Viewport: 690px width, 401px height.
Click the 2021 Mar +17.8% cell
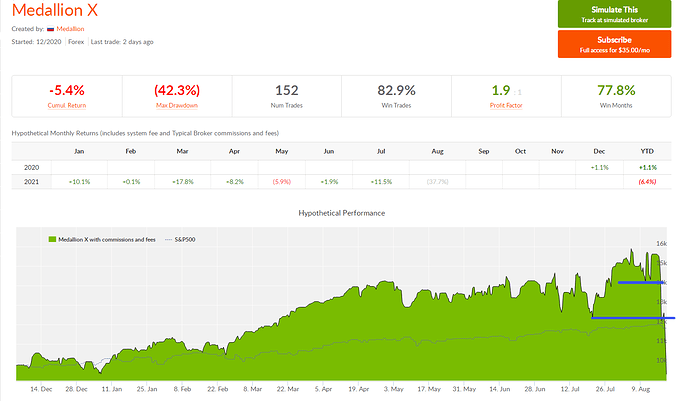(x=183, y=181)
